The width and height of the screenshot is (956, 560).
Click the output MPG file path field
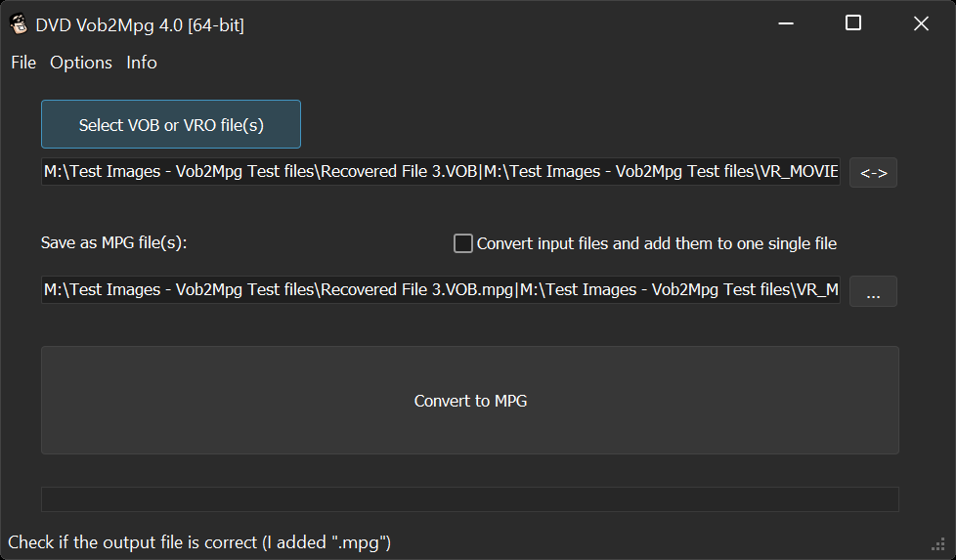coord(440,290)
